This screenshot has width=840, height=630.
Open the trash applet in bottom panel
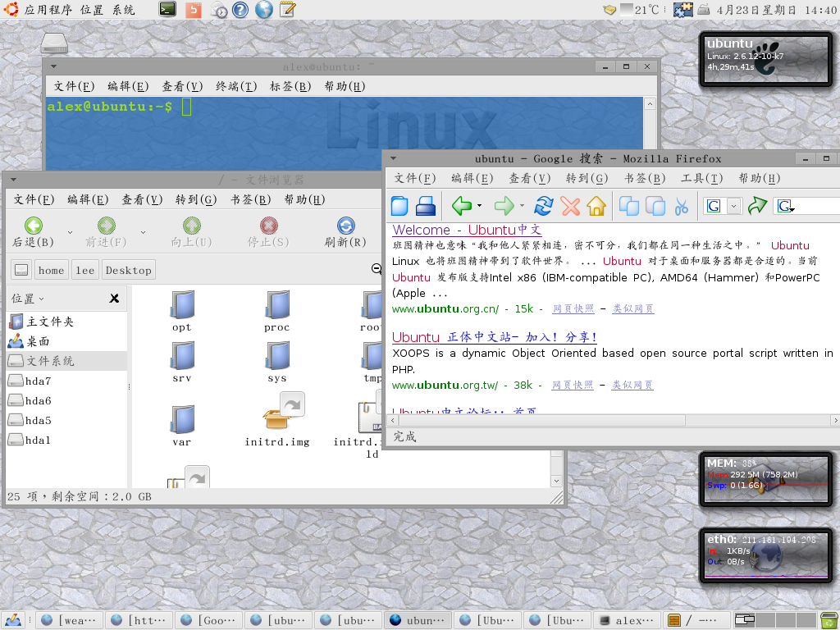coord(829,620)
